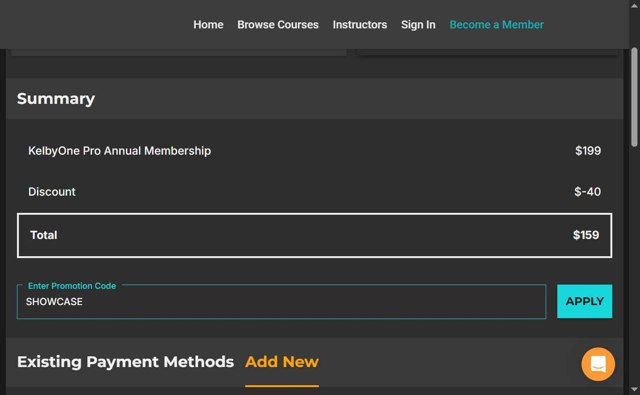The height and width of the screenshot is (395, 640).
Task: Click the Discount label
Action: coord(52,192)
